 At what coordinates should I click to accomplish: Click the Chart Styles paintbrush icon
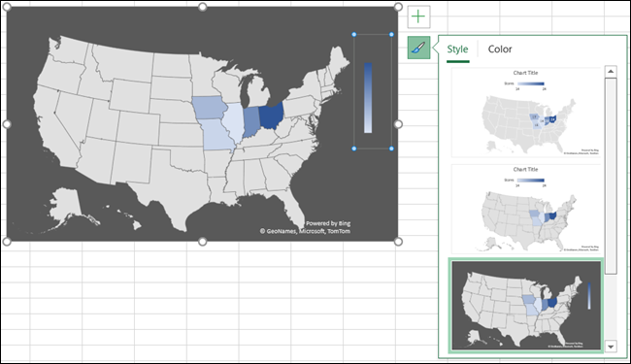tap(418, 48)
